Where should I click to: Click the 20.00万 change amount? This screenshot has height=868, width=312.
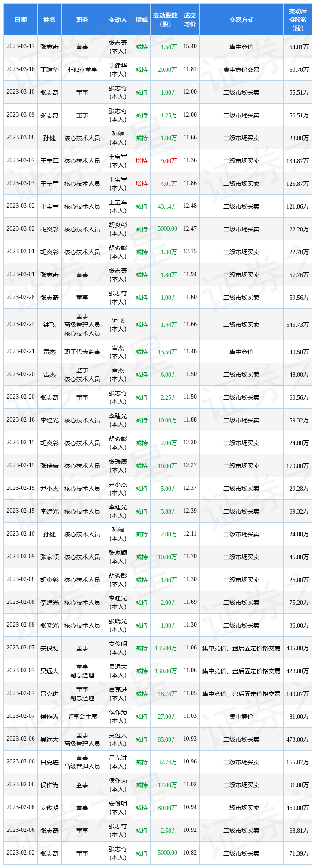167,69
